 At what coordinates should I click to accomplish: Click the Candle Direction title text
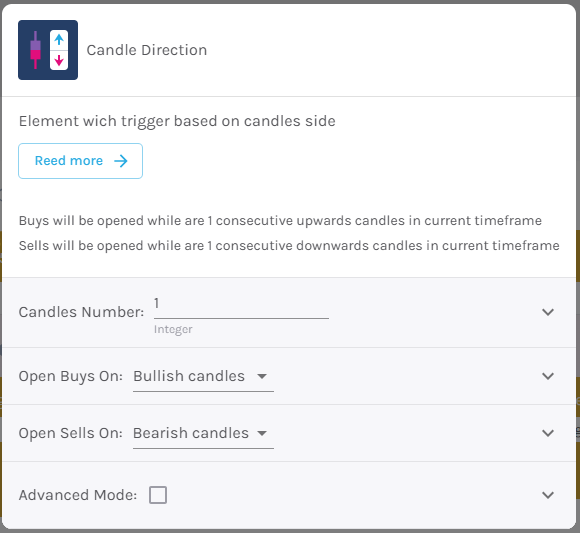(x=146, y=50)
